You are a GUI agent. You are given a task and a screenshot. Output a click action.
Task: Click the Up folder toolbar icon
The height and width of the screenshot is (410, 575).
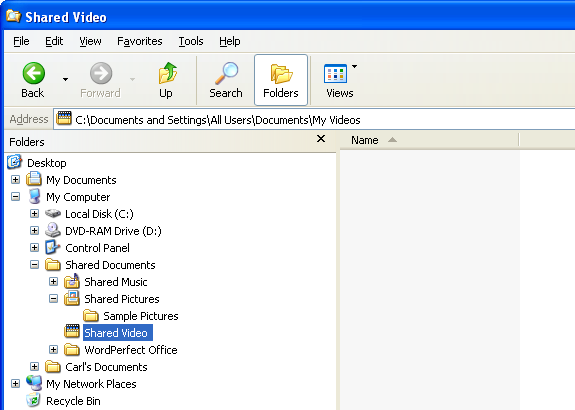point(168,73)
